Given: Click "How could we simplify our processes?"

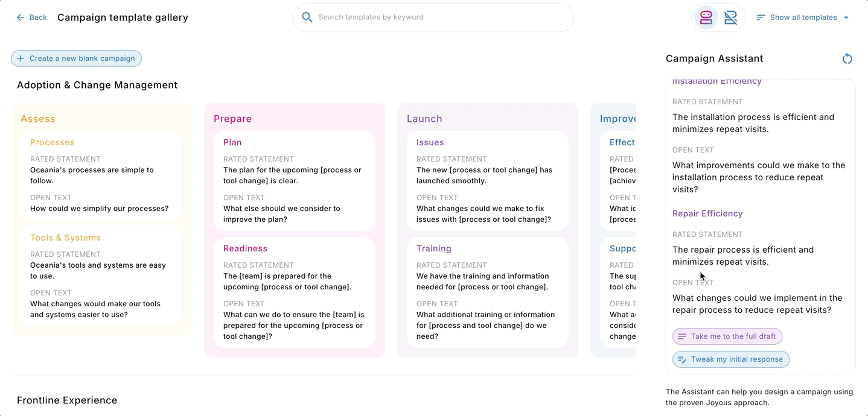Looking at the screenshot, I should [x=100, y=209].
